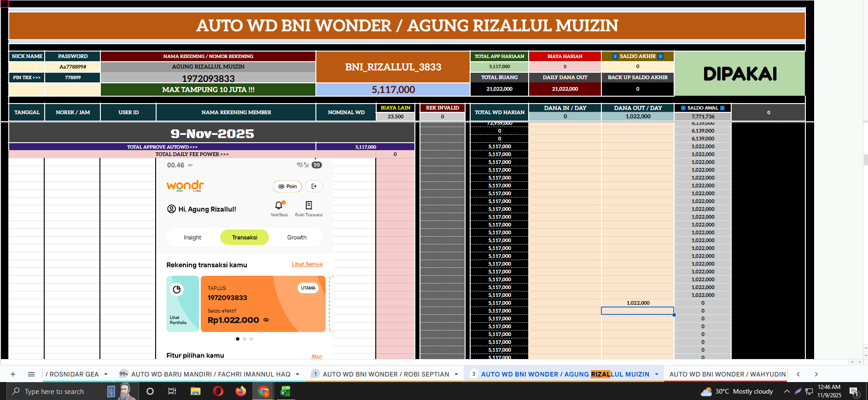The height and width of the screenshot is (400, 868).
Task: Select the 9-Nov-2025 date header cell
Action: point(212,133)
